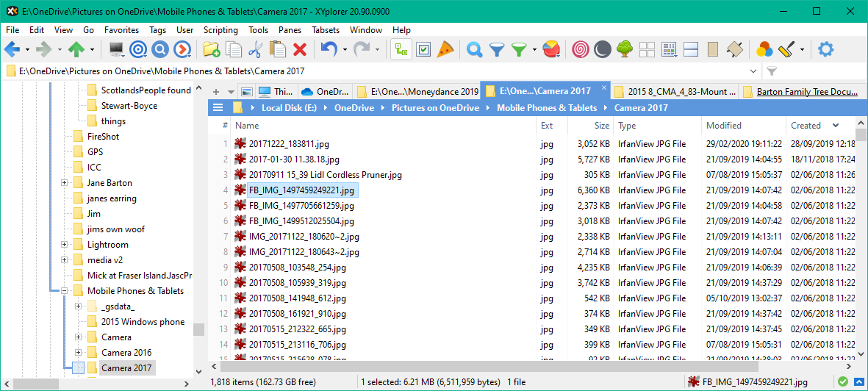
Task: Open the address bar history dropdown
Action: click(753, 71)
